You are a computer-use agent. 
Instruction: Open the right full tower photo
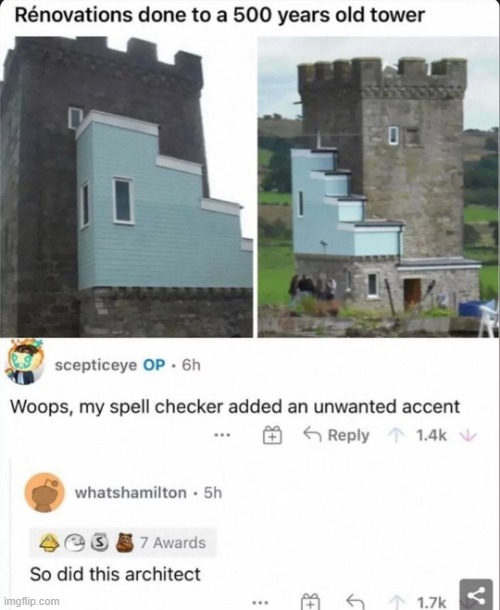point(378,187)
